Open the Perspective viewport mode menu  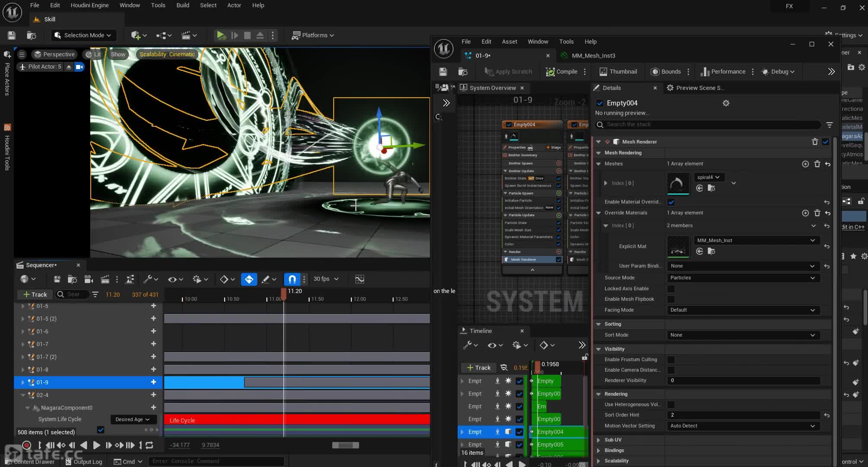(x=54, y=54)
